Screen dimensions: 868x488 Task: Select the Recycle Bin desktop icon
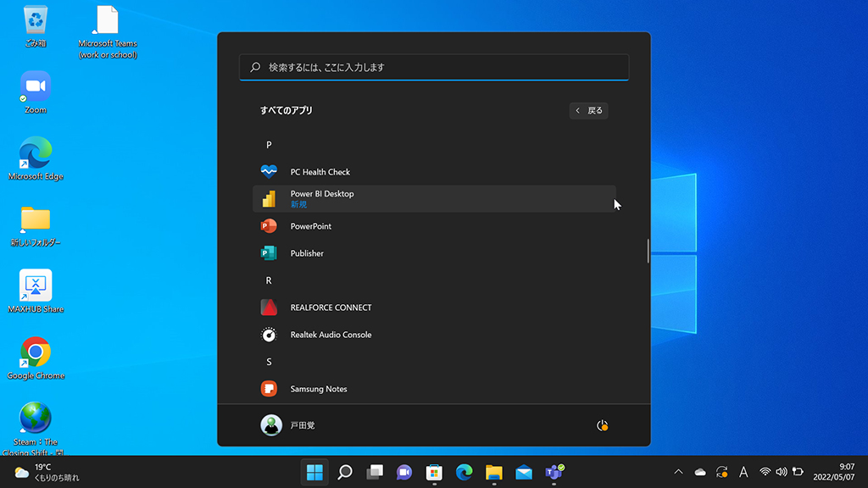click(x=36, y=26)
